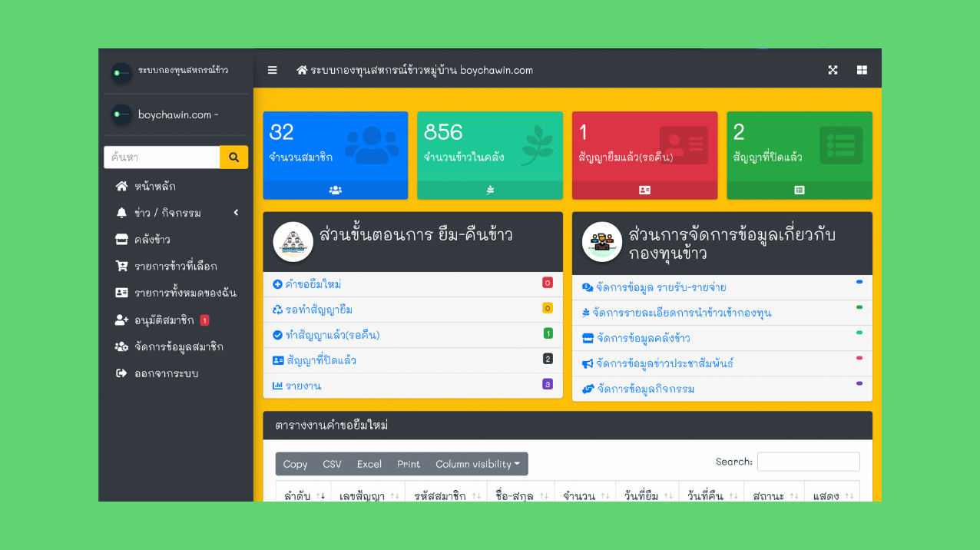Click the ID card icon beside รายการทั้งหมดของฉัน

pyautogui.click(x=121, y=293)
